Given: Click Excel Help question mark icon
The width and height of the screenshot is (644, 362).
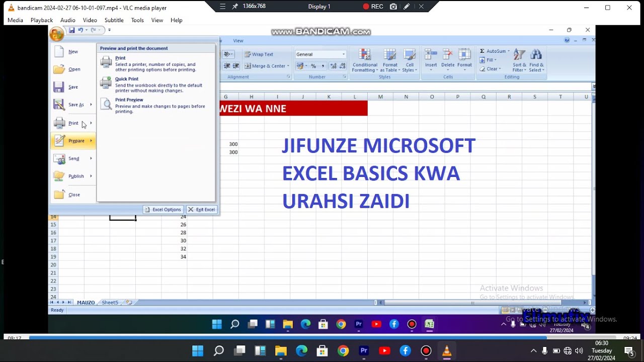Looking at the screenshot, I should point(567,40).
